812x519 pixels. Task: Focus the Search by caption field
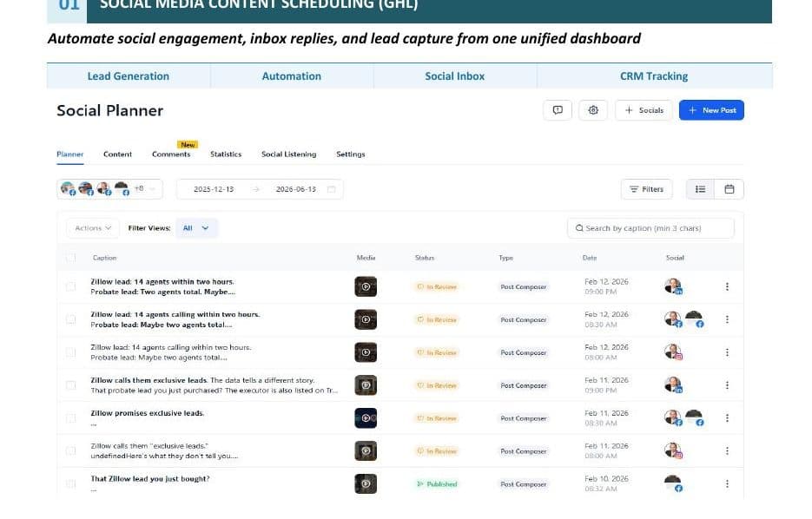tap(650, 228)
